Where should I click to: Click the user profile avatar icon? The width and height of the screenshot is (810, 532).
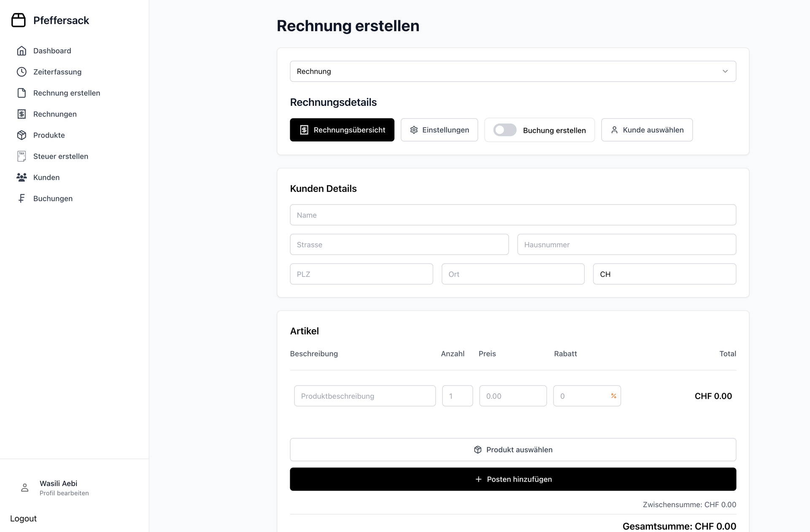(x=24, y=487)
